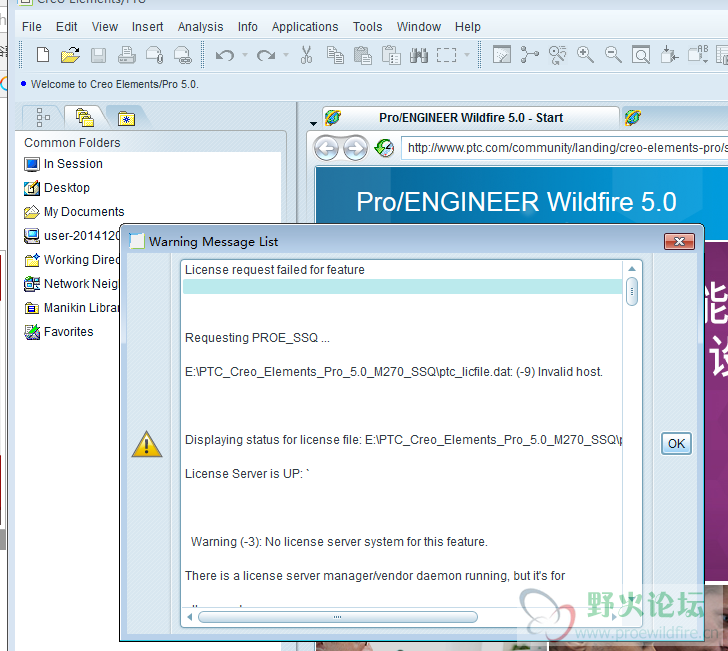Image resolution: width=728 pixels, height=651 pixels.
Task: Go forward in embedded browser
Action: click(355, 149)
